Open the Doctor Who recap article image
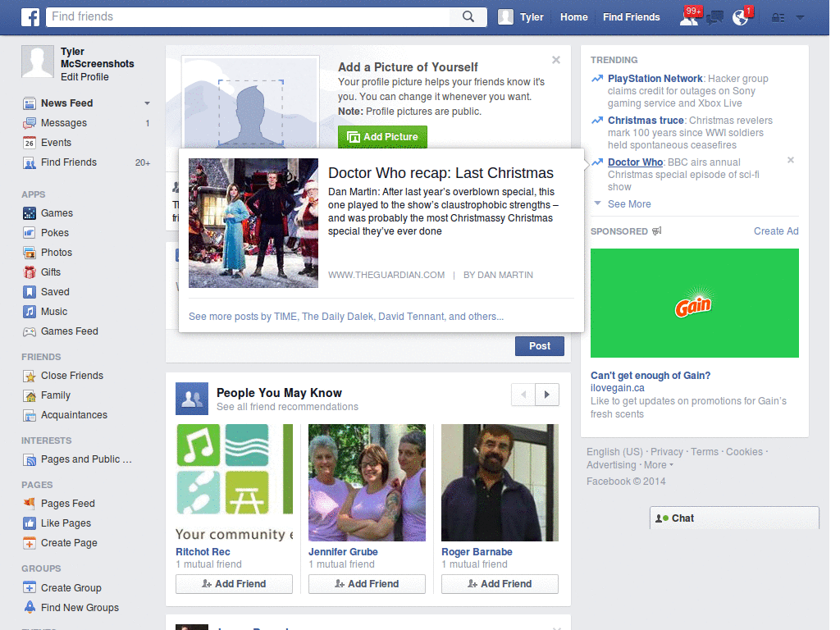This screenshot has height=630, width=840. pos(253,223)
